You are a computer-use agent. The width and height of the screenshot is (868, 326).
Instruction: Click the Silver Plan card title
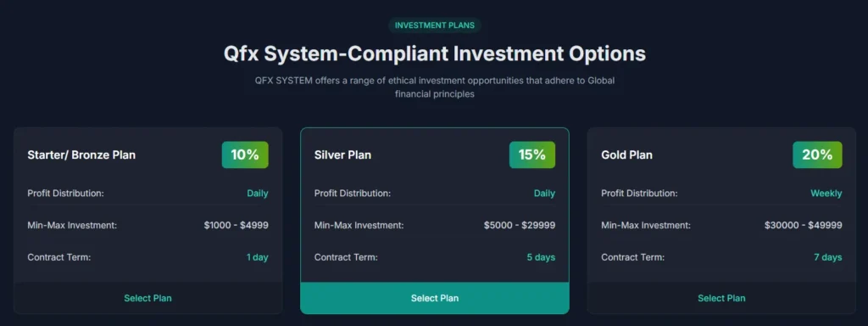pos(342,155)
